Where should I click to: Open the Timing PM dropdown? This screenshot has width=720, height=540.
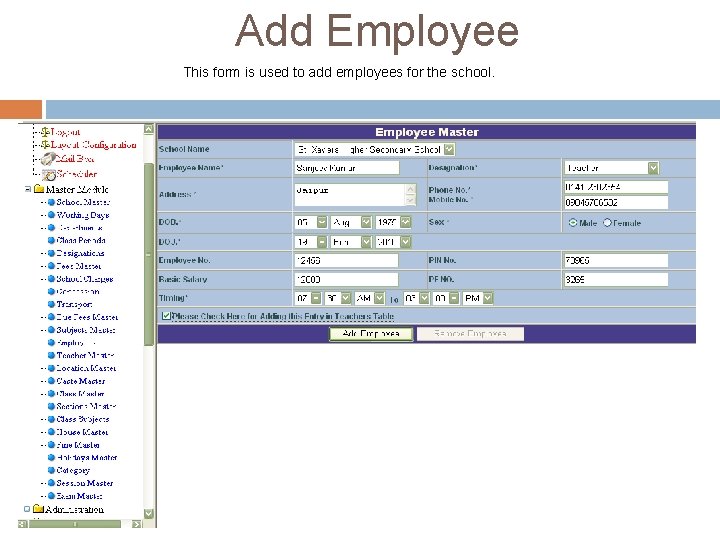click(488, 298)
